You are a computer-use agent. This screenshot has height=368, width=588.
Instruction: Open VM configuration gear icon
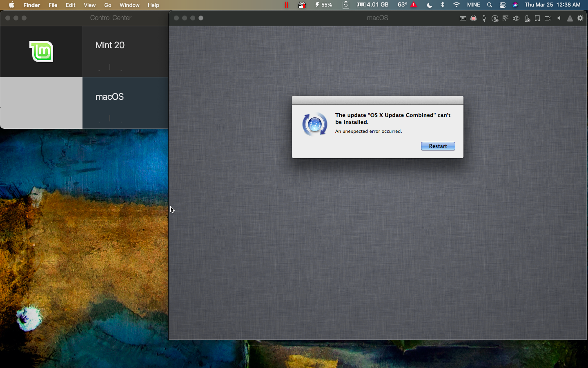pos(580,18)
